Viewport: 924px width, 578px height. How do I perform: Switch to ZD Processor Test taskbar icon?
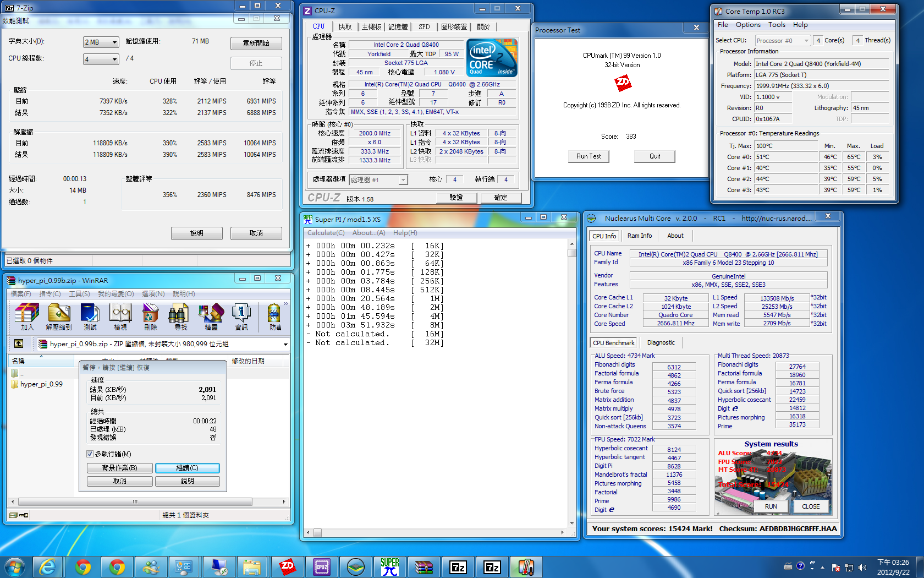[x=287, y=567]
